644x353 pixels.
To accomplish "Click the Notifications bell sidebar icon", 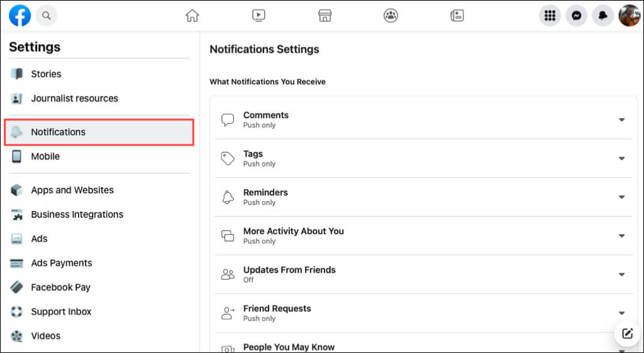I will pos(16,132).
